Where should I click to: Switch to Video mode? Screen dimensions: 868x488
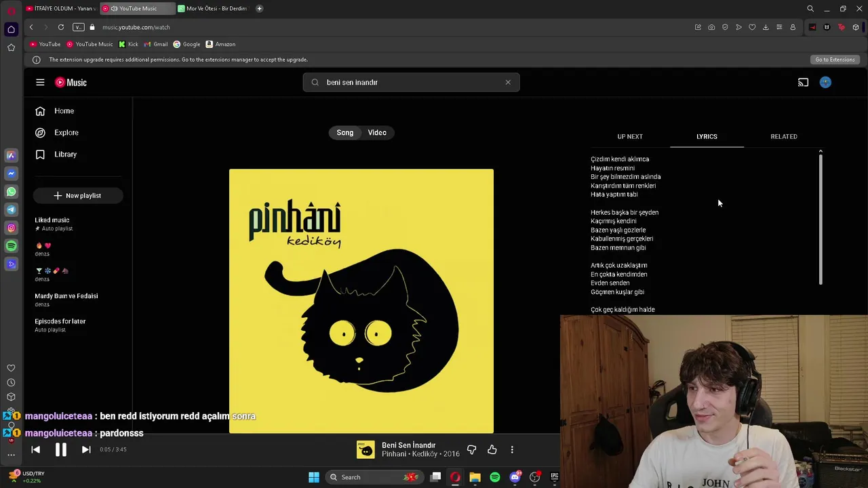click(377, 132)
